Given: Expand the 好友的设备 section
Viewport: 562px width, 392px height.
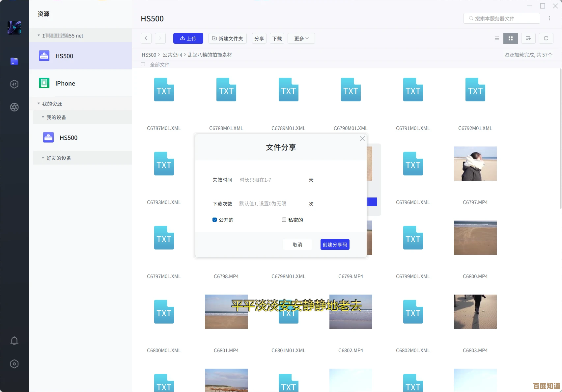Looking at the screenshot, I should click(43, 158).
